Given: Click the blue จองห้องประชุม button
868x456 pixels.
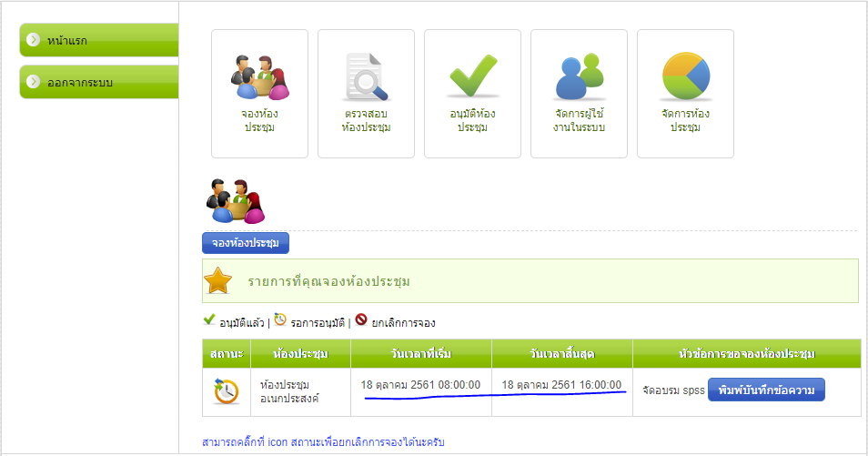Looking at the screenshot, I should [246, 243].
